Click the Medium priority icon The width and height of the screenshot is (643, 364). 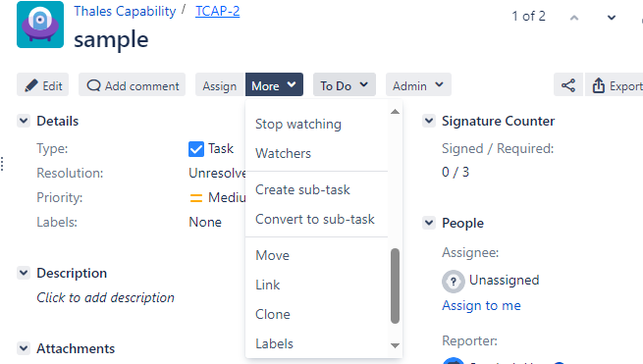pos(196,198)
